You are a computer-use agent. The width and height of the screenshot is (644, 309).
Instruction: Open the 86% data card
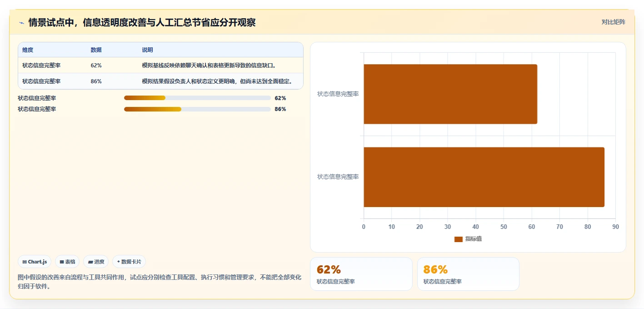(x=468, y=274)
